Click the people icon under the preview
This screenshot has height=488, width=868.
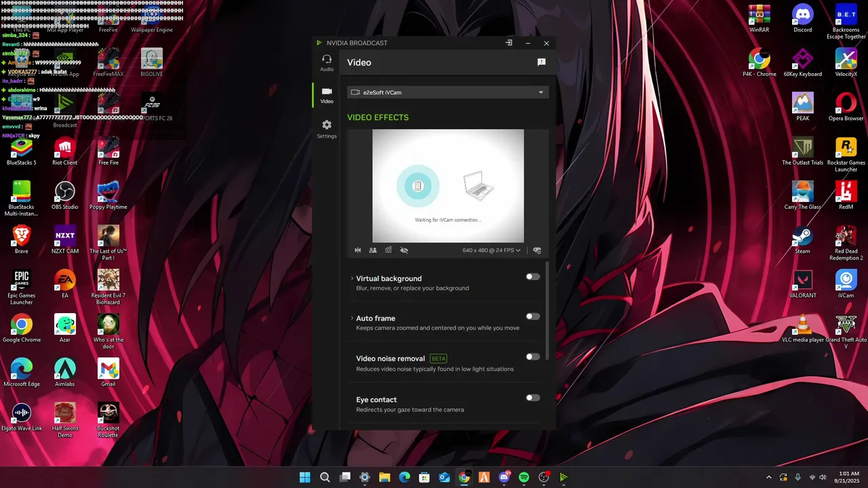373,250
